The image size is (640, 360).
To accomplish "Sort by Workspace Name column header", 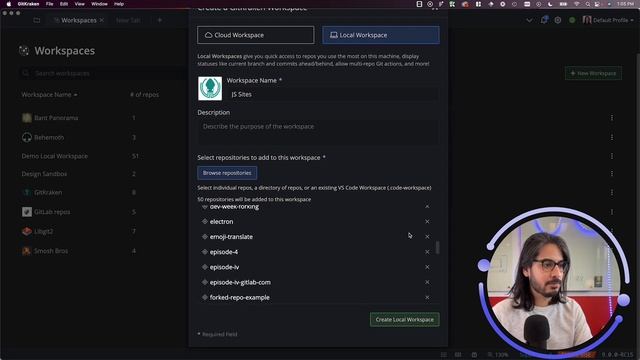I will 49,95.
